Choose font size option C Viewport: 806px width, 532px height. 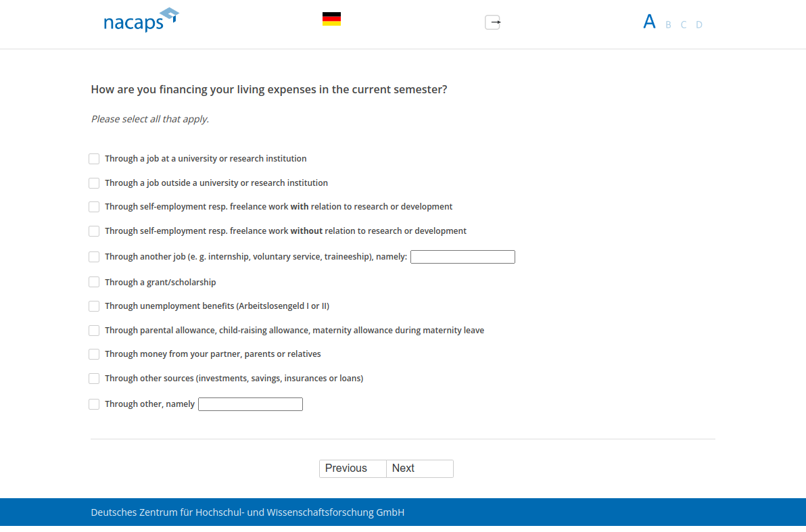coord(684,25)
